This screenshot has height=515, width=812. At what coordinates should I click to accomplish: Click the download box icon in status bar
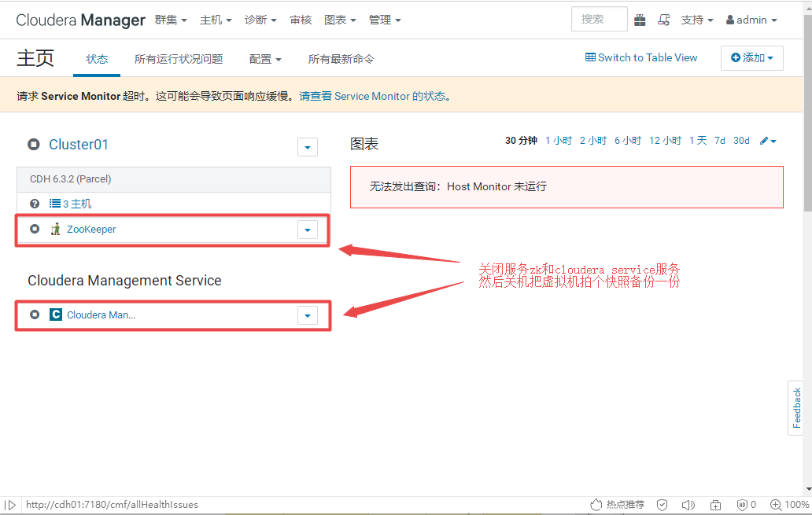coord(716,505)
